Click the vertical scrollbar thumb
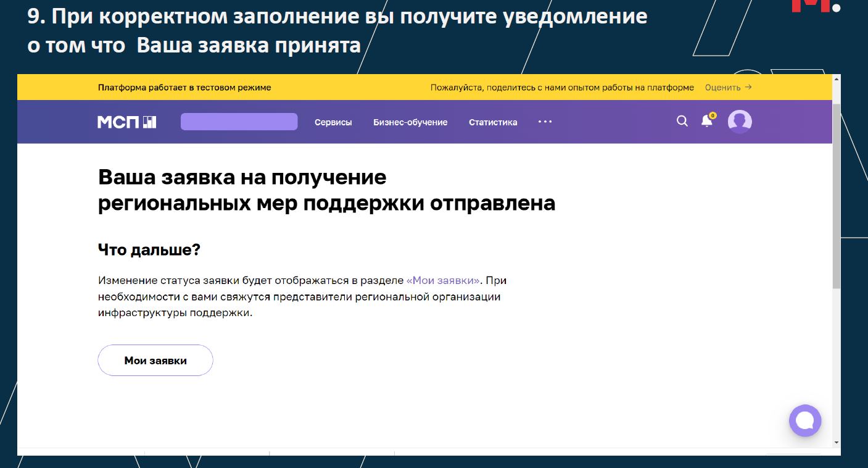Viewport: 868px width, 468px height. [x=837, y=194]
